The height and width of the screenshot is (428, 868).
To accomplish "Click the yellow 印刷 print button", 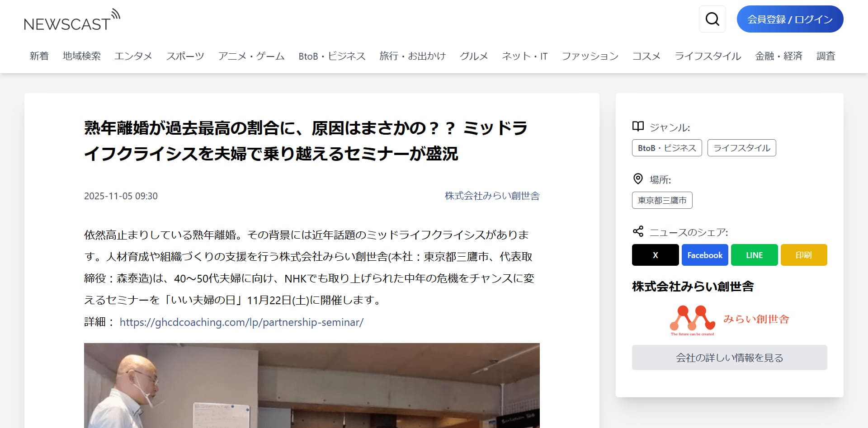I will pos(803,255).
